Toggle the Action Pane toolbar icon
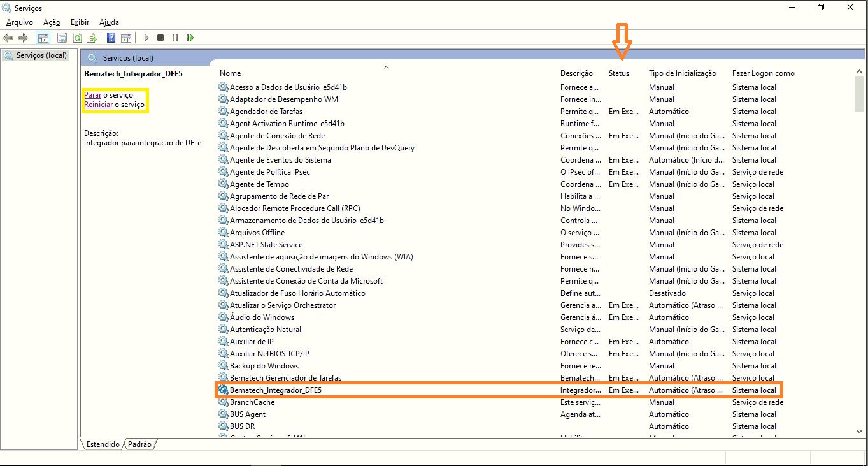The height and width of the screenshot is (466, 868). 126,38
